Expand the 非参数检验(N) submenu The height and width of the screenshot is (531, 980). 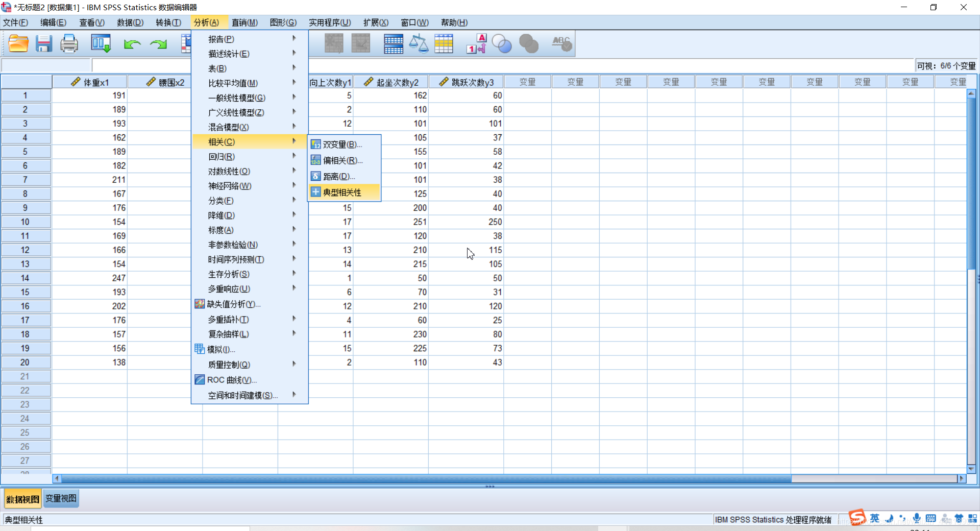point(250,245)
